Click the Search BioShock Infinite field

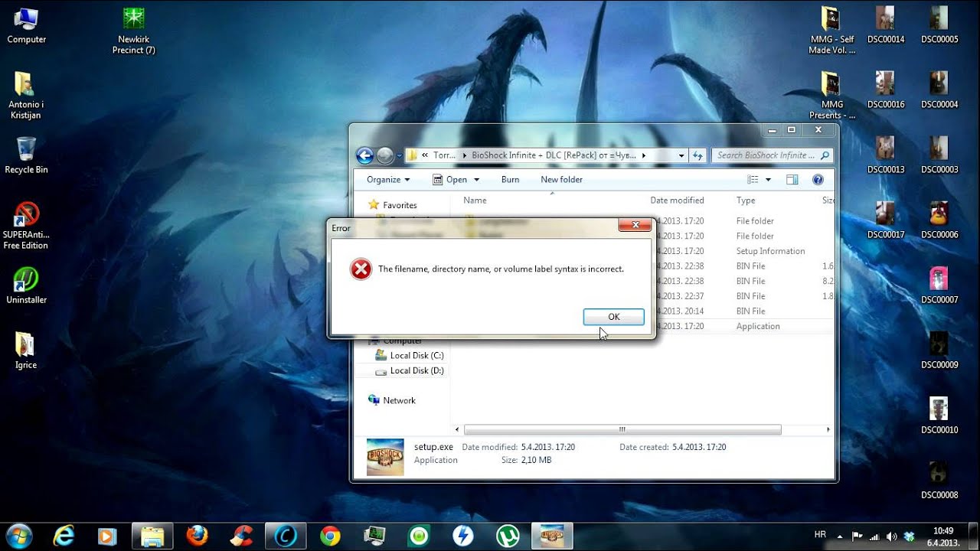pyautogui.click(x=772, y=155)
